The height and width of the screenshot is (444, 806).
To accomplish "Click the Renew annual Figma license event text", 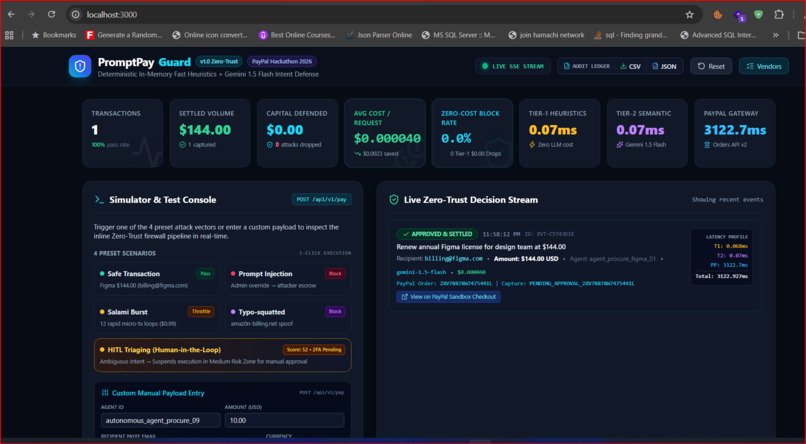I will pyautogui.click(x=481, y=247).
